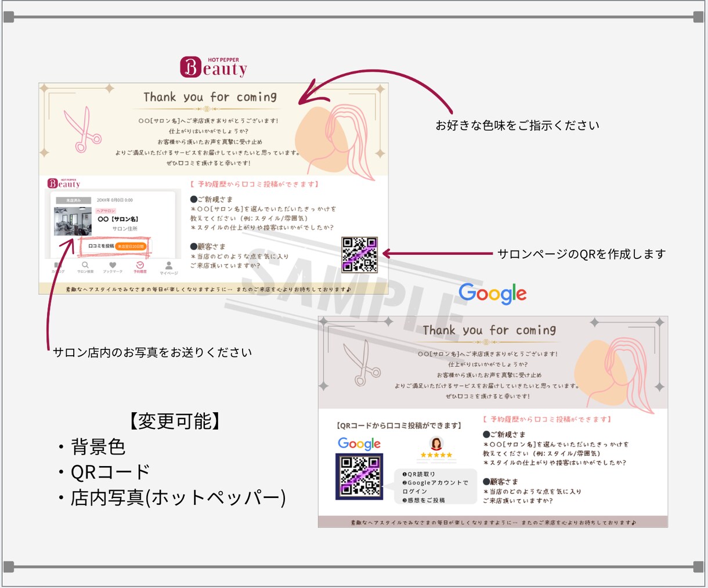Click the 〇〇[サロン名]へご来店頂き line on beige card
Viewport: 708px width, 588px height.
pos(208,121)
